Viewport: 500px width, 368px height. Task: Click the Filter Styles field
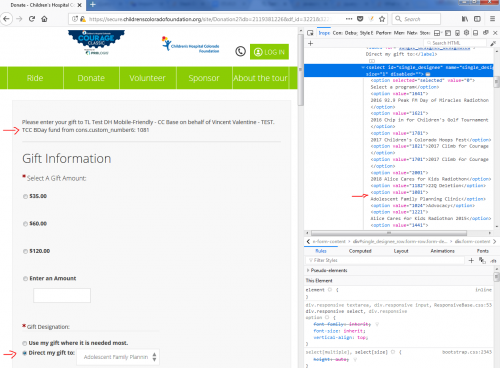pos(385,260)
